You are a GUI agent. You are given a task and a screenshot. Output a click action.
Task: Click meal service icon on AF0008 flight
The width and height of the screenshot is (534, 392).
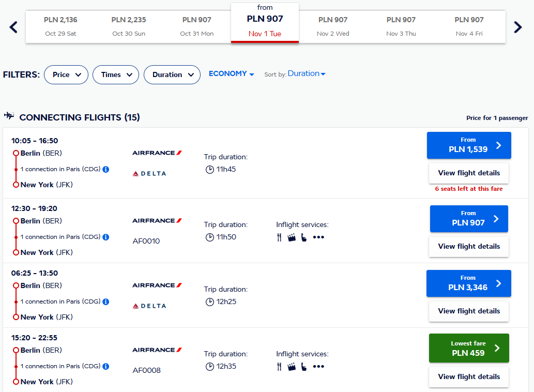pos(279,367)
